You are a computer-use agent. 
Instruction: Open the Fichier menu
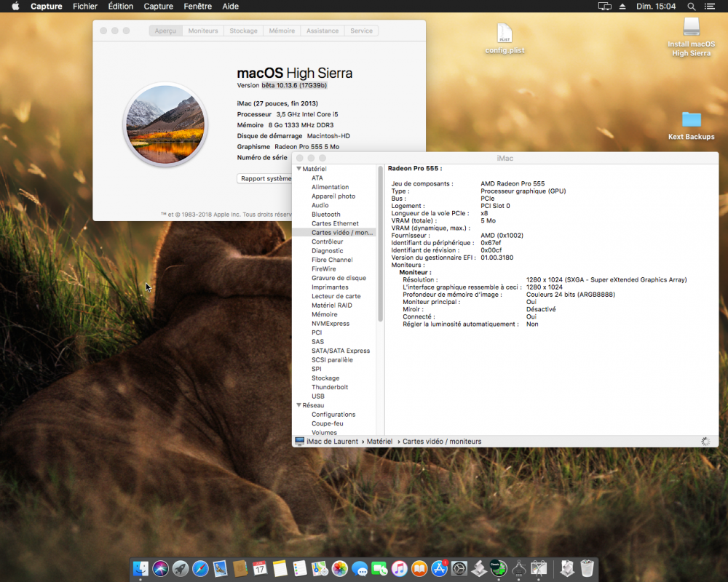[85, 7]
